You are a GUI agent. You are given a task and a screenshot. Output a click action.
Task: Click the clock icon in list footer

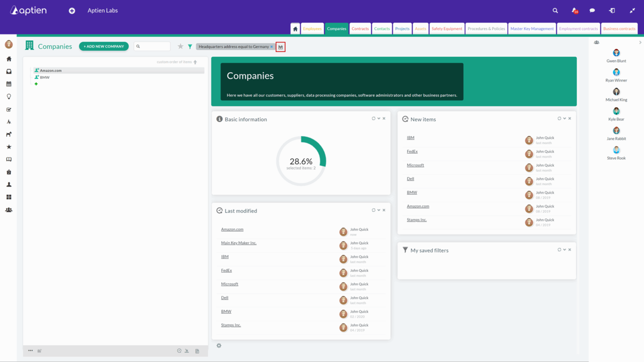tap(179, 351)
